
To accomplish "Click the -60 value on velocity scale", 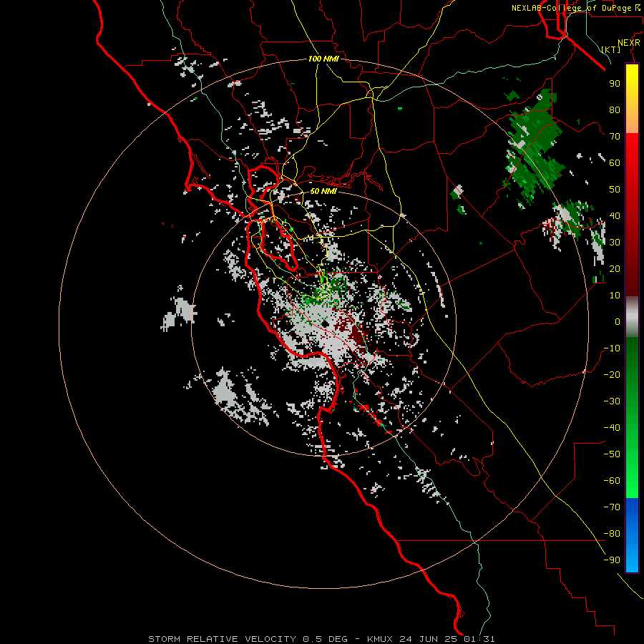I will 612,481.
